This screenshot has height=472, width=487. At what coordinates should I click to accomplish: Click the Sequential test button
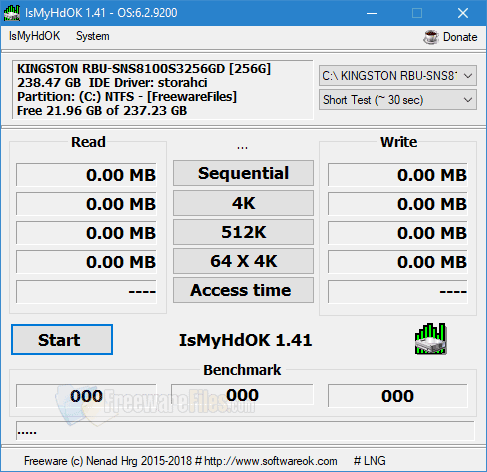[x=243, y=173]
